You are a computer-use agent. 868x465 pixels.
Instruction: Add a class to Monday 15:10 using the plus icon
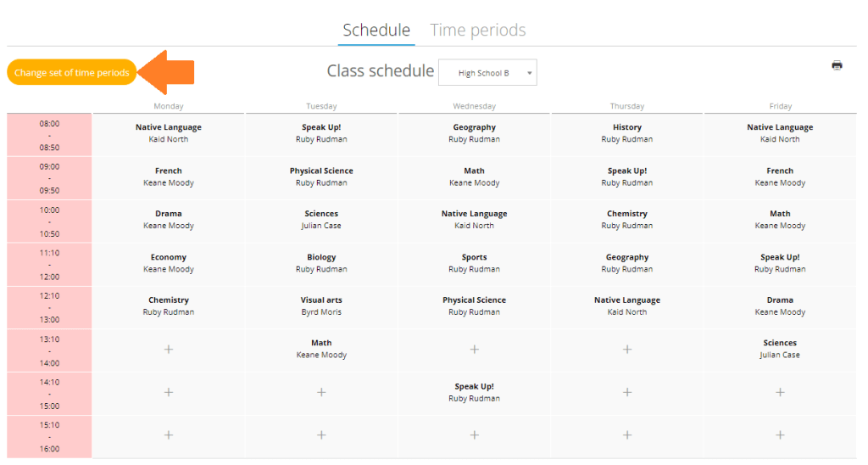(169, 435)
